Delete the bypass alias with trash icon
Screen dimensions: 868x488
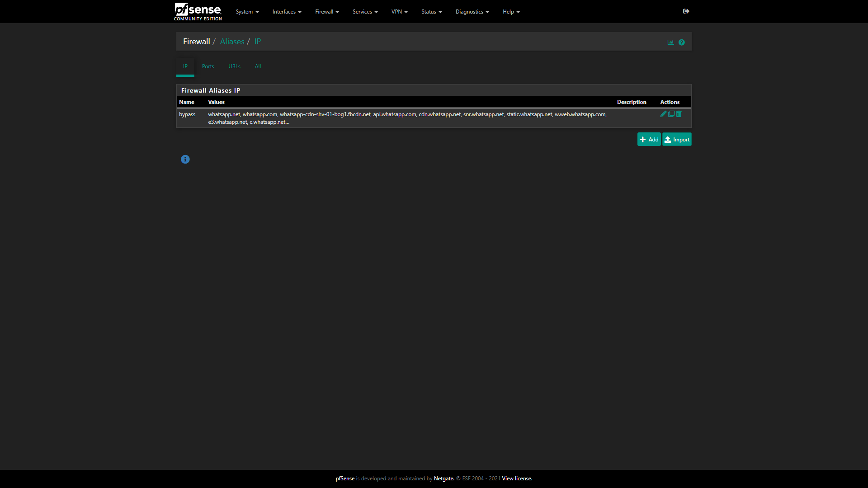(x=679, y=114)
